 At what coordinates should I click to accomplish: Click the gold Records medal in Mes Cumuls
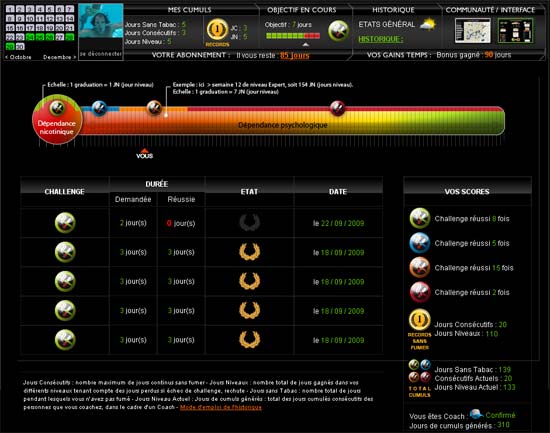tap(217, 29)
